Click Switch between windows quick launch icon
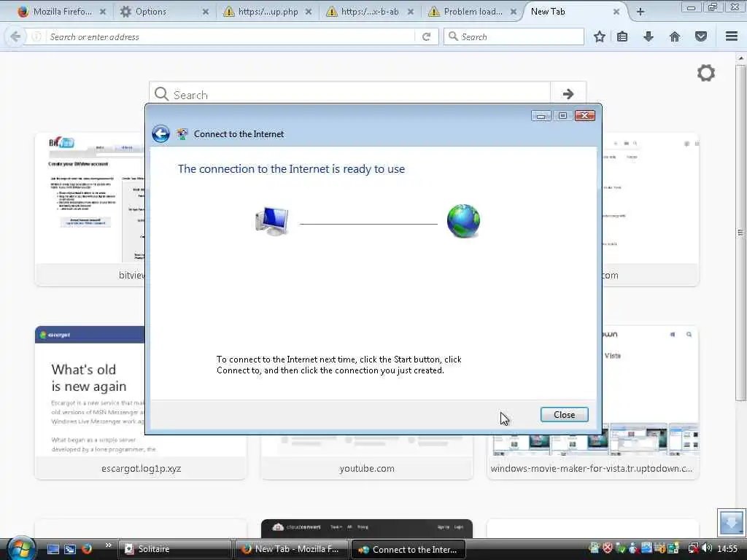 (70, 549)
